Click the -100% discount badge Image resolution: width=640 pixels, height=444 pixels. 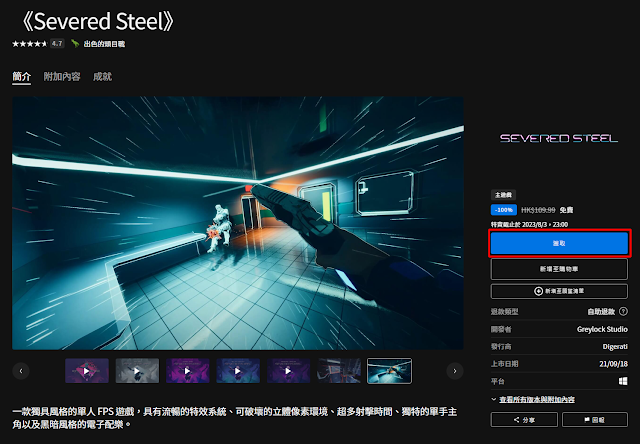[504, 210]
